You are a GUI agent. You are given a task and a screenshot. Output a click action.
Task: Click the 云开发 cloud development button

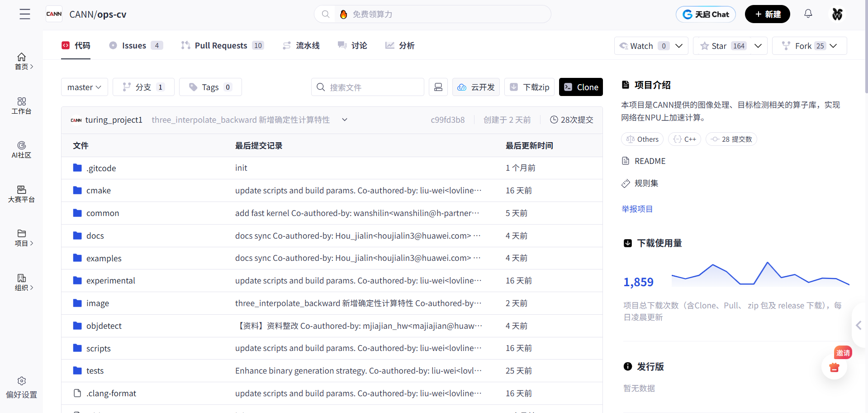pos(476,87)
